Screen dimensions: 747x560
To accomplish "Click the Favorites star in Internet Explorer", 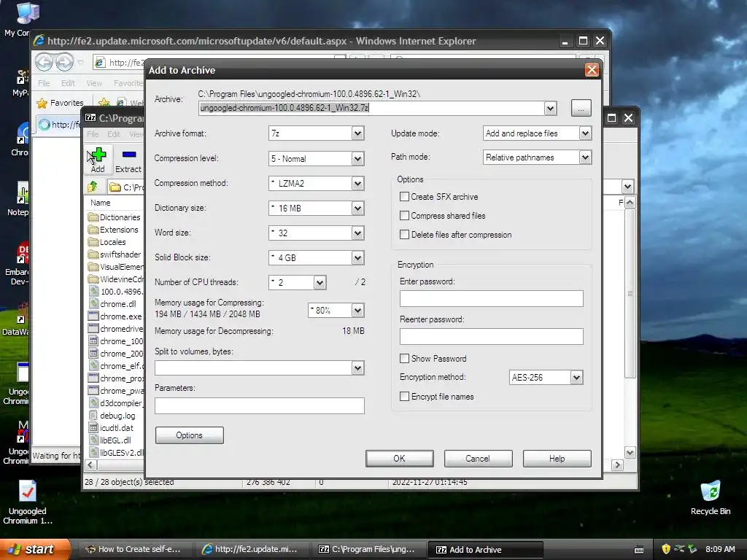I will pyautogui.click(x=42, y=103).
